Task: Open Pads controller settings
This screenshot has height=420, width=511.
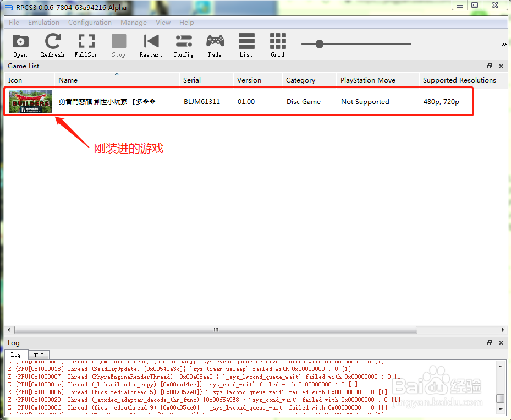Action: 215,45
